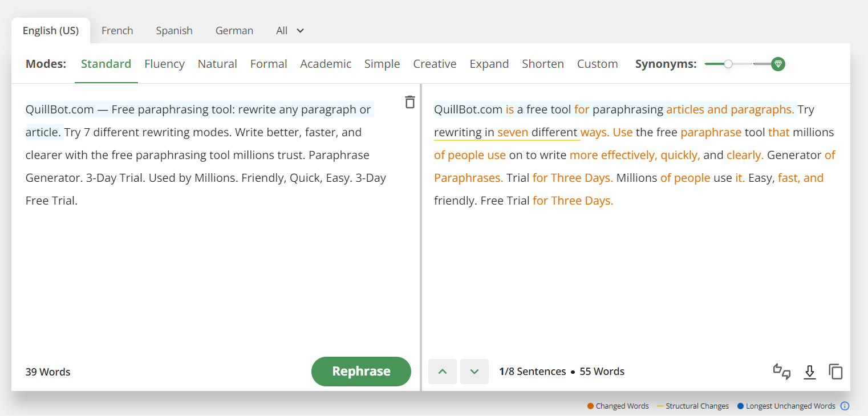Open the feedback thumbs icon

click(x=782, y=372)
